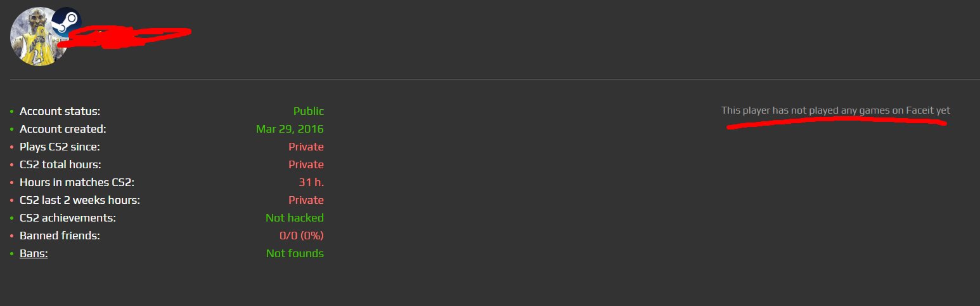Click the Hours in matches CS2: label
This screenshot has width=980, height=306.
pos(77,182)
